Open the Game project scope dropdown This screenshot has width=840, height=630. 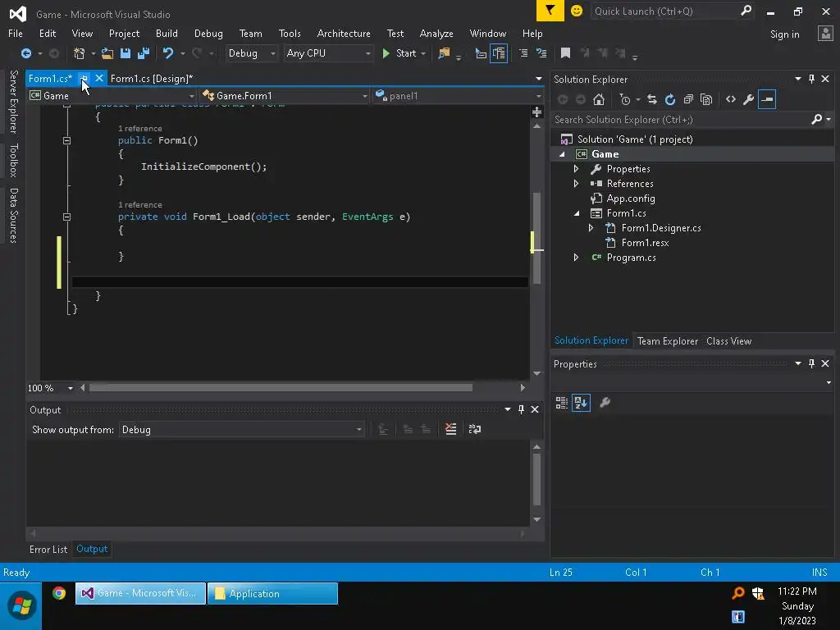click(x=112, y=96)
